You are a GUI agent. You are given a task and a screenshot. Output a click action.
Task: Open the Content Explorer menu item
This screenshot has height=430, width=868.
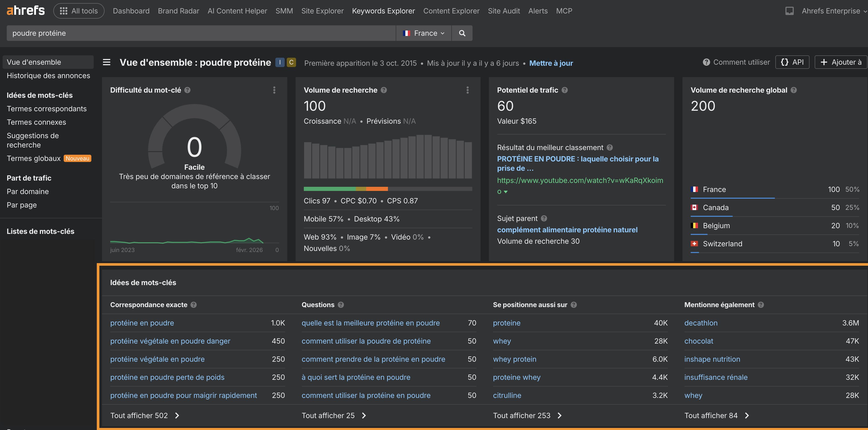pos(451,10)
